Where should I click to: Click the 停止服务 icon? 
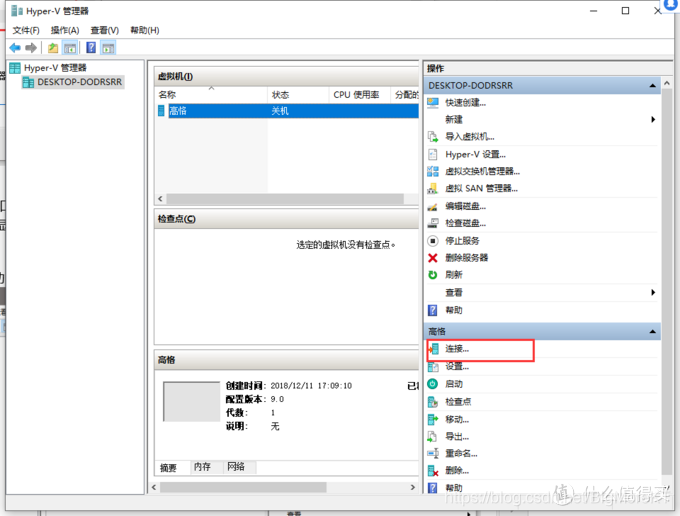433,241
